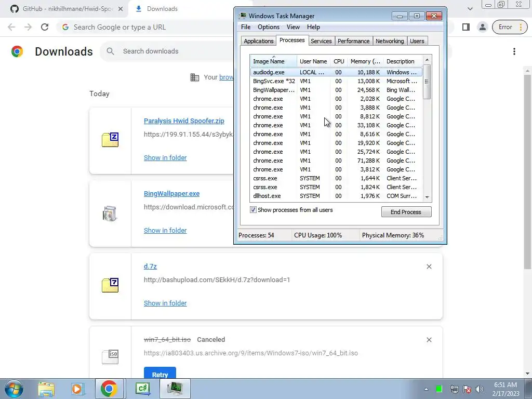Sort processes by Memory column
The width and height of the screenshot is (532, 399).
(x=365, y=61)
